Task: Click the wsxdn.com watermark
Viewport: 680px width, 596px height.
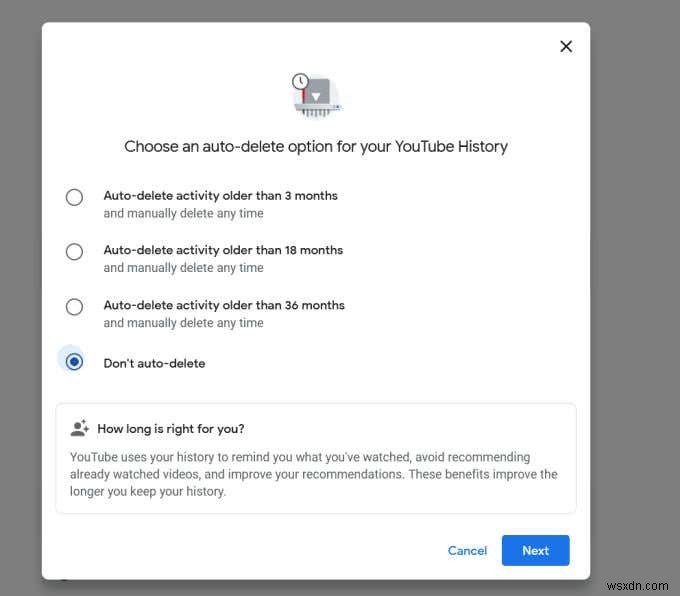Action: pyautogui.click(x=638, y=586)
